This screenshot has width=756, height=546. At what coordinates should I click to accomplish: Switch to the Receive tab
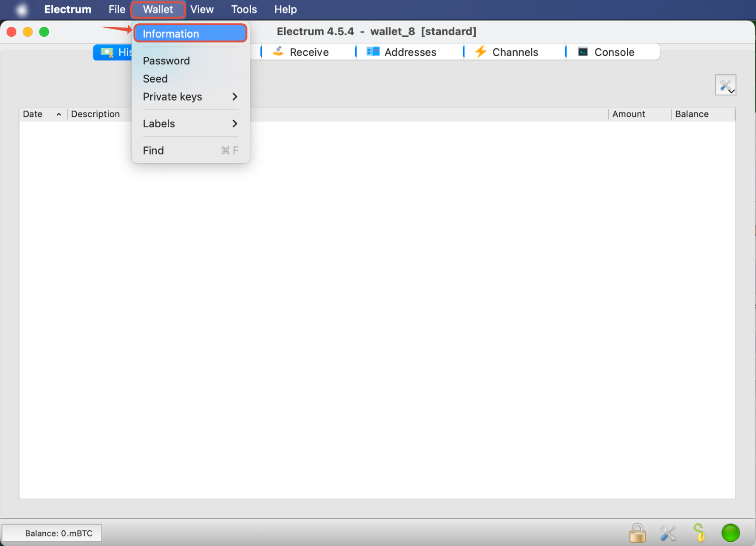(308, 52)
